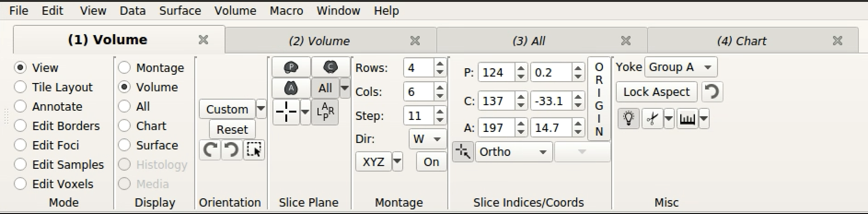This screenshot has height=214, width=868.
Task: Toggle the lighting bulb icon
Action: tap(628, 119)
